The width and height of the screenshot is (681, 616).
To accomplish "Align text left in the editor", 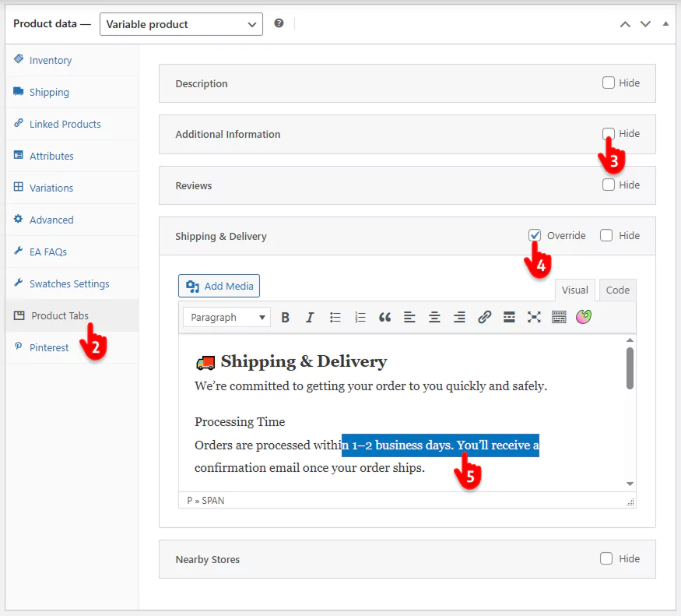I will [x=409, y=318].
